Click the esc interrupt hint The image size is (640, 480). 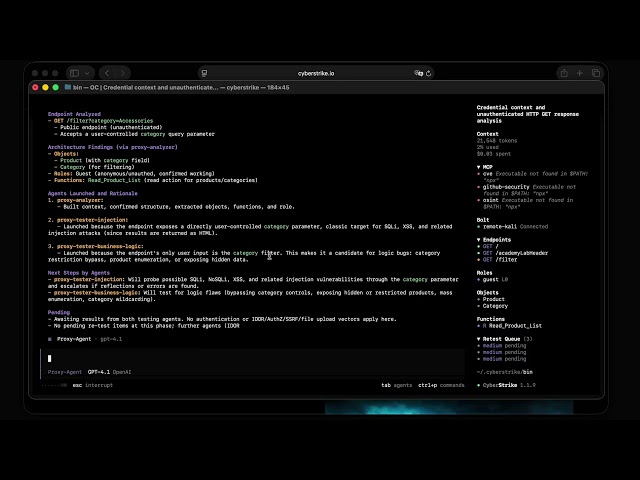pos(93,385)
